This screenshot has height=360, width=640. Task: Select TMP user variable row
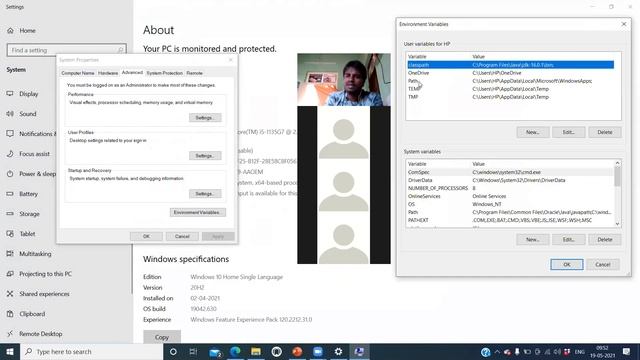[510, 97]
